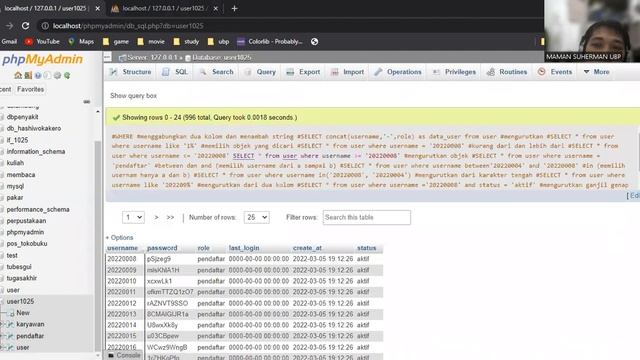Toggle the top menu collapse icon beside Server
Viewport: 640px width, 360px height.
[107, 57]
